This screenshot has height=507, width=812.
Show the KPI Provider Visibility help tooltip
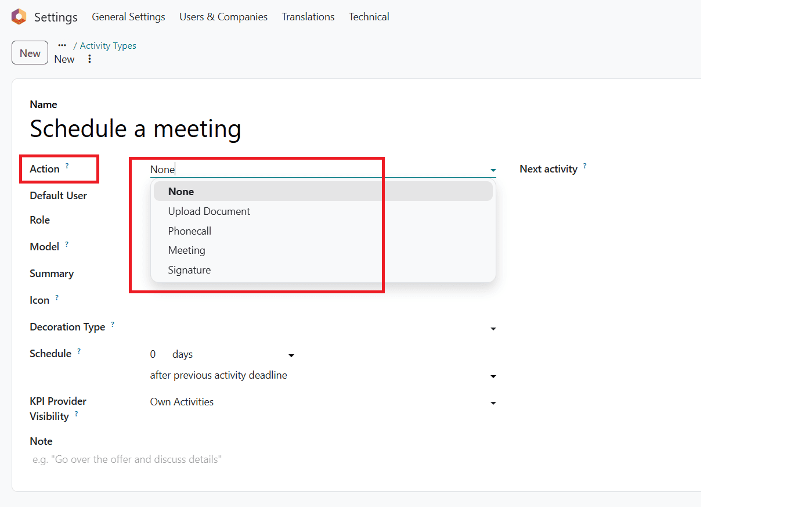(76, 413)
